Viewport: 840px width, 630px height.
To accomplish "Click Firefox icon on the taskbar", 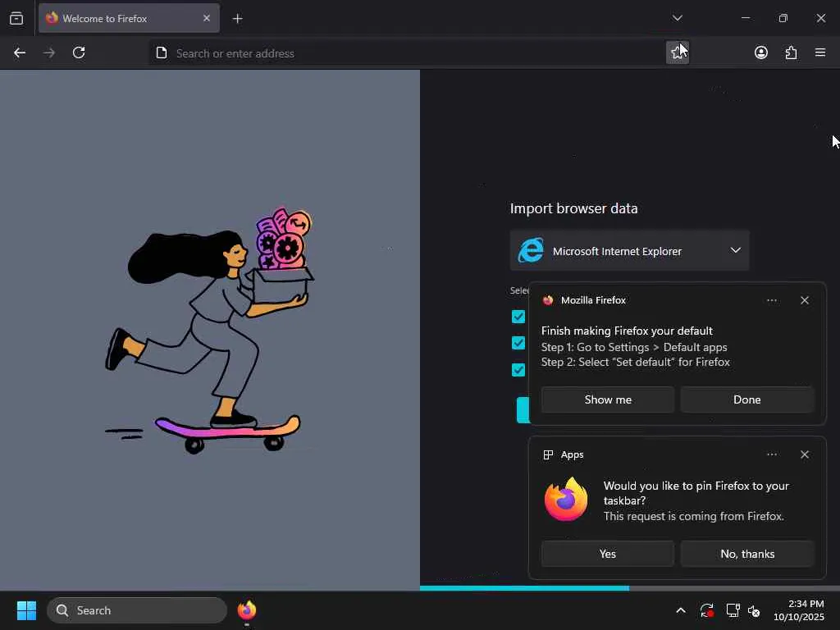I will coord(246,610).
